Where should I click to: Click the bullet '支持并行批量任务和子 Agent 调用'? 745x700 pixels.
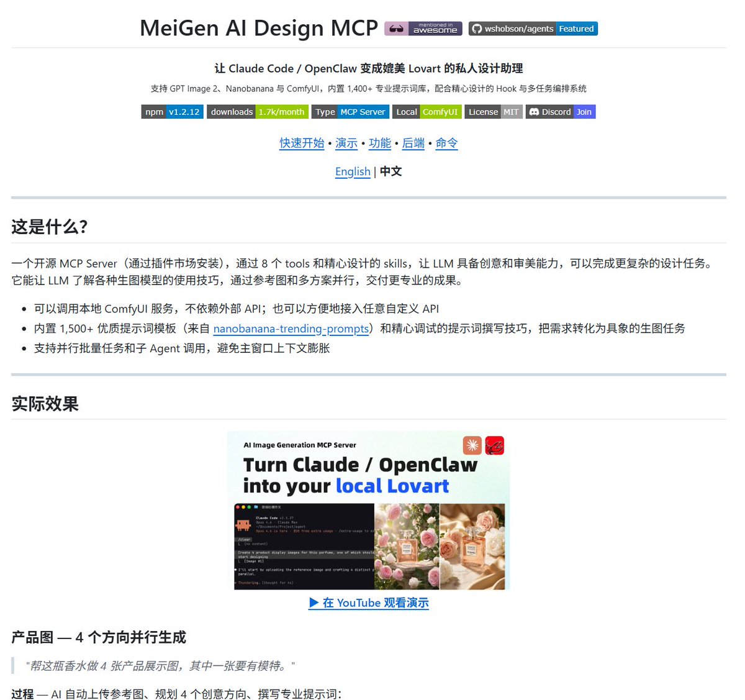pos(182,348)
